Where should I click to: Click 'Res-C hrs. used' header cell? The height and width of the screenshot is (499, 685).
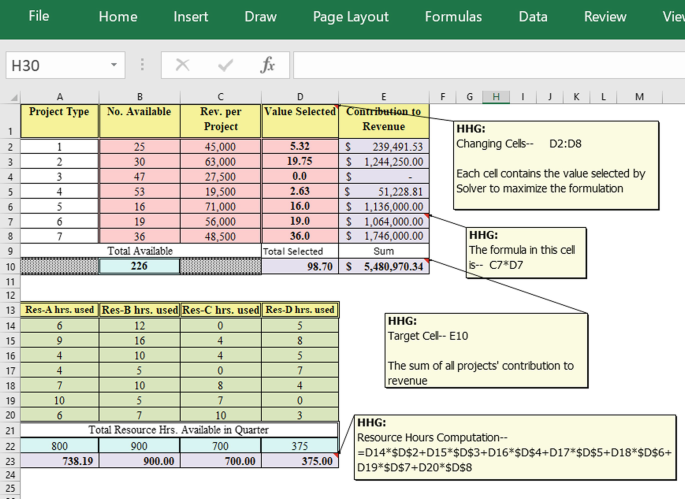[x=220, y=310]
